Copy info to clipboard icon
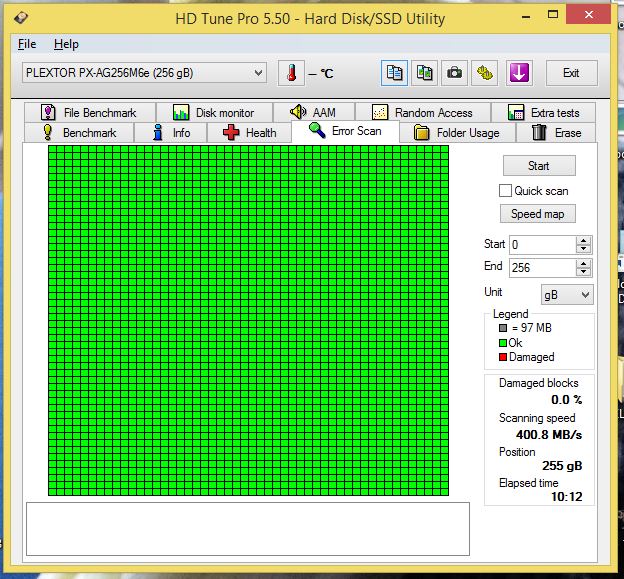Image resolution: width=624 pixels, height=579 pixels. [394, 73]
